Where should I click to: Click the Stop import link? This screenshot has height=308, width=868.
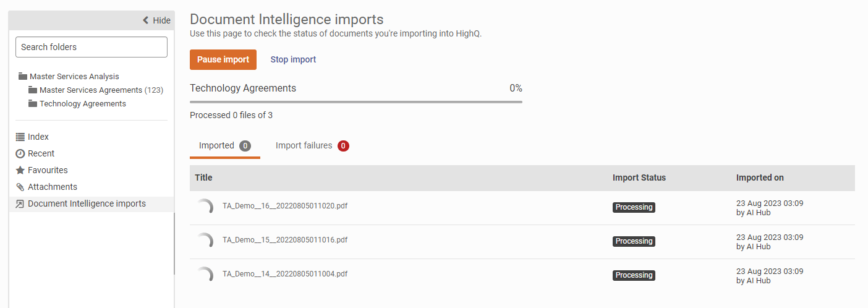pyautogui.click(x=293, y=59)
